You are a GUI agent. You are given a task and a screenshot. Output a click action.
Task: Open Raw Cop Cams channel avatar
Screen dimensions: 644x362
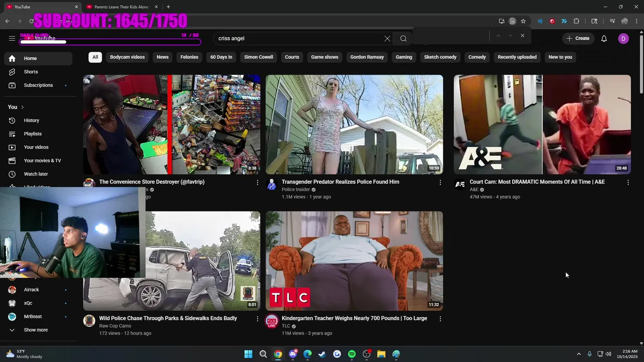(x=89, y=321)
